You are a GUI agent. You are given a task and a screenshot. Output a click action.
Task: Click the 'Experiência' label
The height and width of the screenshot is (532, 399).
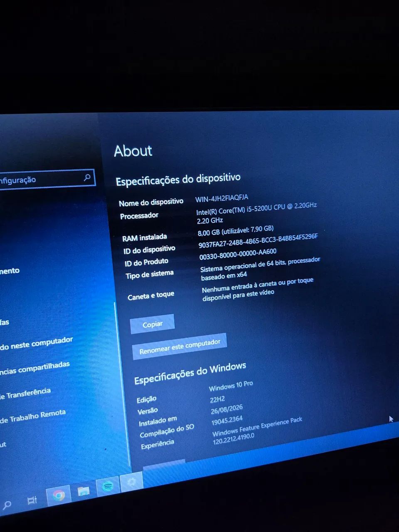point(158,444)
